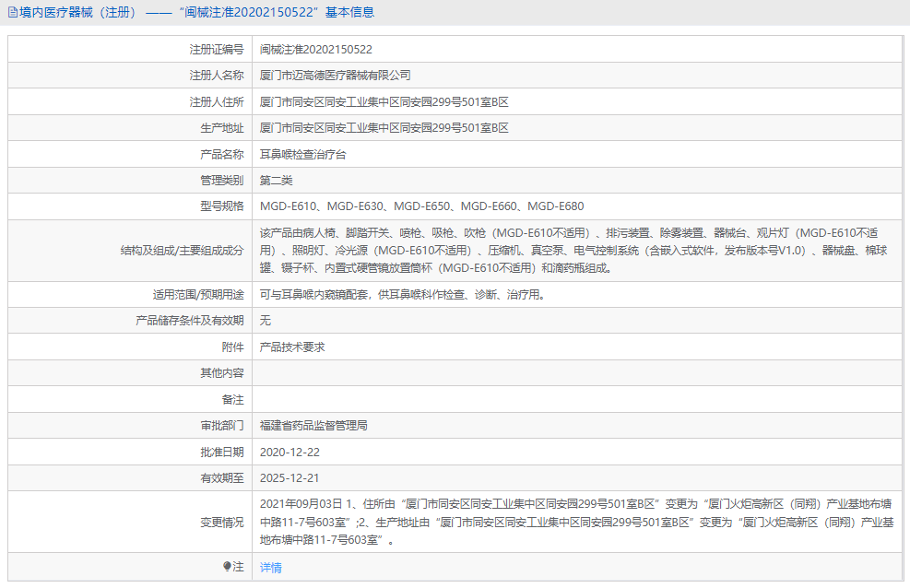Select product name 耳鼻喉检查治疗台

(302, 154)
